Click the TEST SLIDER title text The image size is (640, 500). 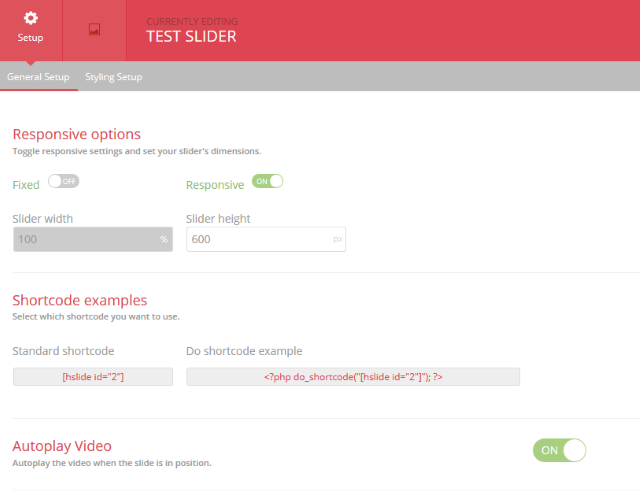point(193,37)
